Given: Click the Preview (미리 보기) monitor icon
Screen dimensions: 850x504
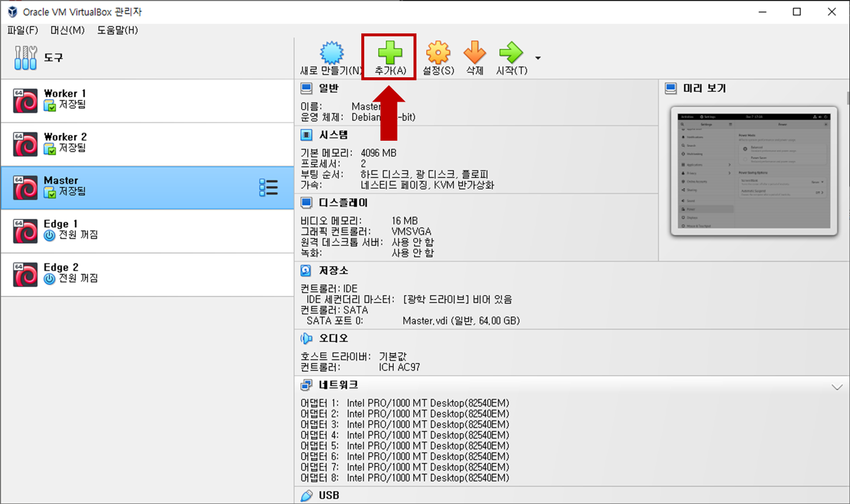Looking at the screenshot, I should (x=671, y=88).
